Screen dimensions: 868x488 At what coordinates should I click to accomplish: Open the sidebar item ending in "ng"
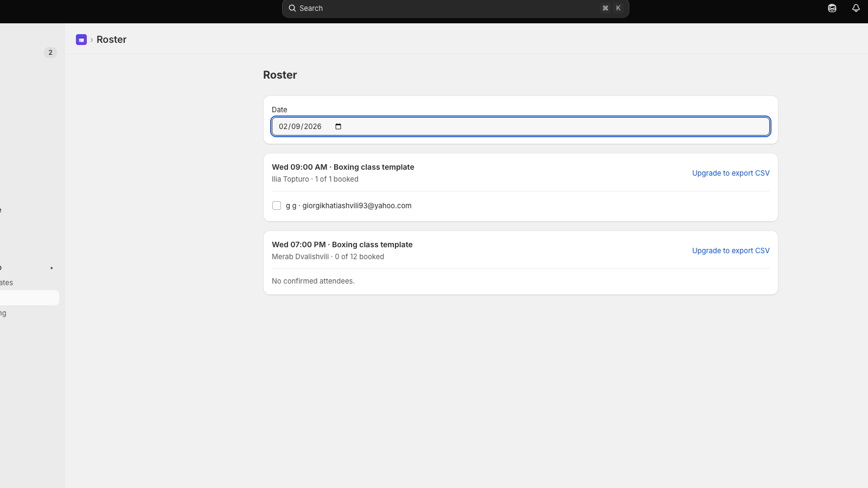pos(3,313)
